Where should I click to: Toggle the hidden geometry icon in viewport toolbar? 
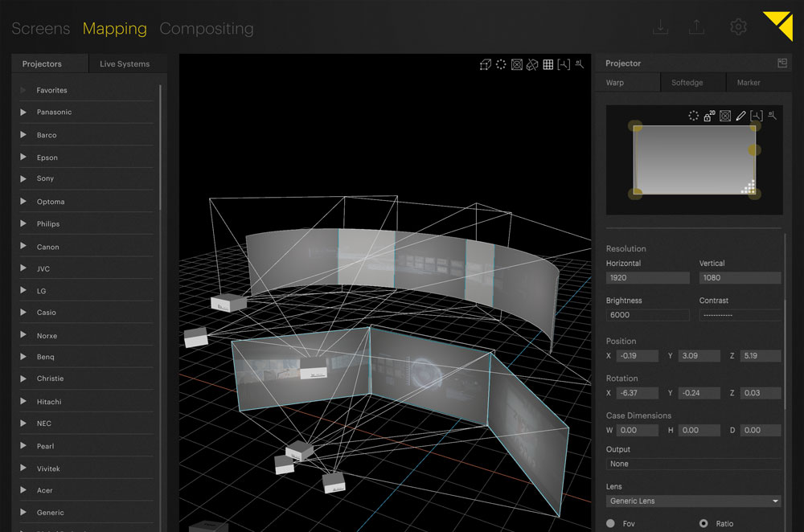(531, 64)
